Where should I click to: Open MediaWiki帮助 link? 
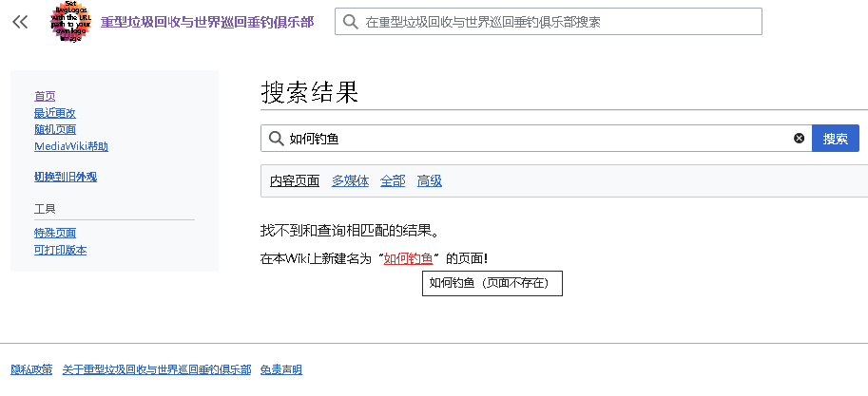tap(71, 146)
